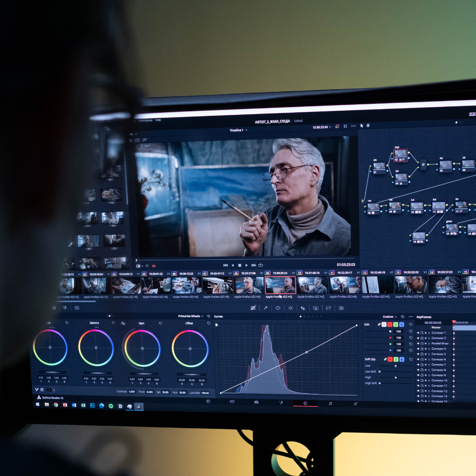The height and width of the screenshot is (476, 476).
Task: Reset the Gamma color wheel
Action: point(113,323)
